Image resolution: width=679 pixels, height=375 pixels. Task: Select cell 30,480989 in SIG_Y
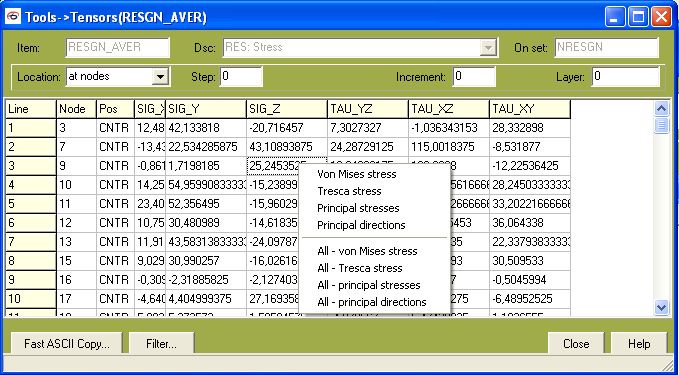tap(206, 223)
